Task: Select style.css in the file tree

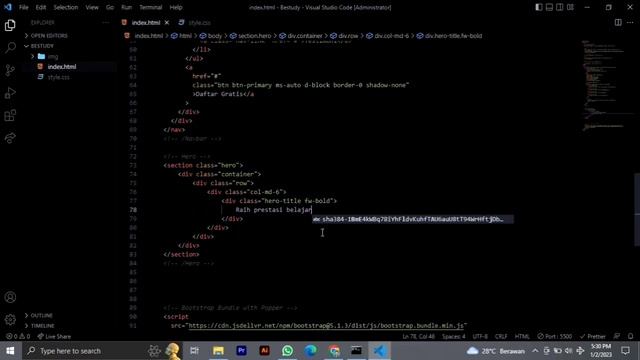Action: tap(58, 77)
